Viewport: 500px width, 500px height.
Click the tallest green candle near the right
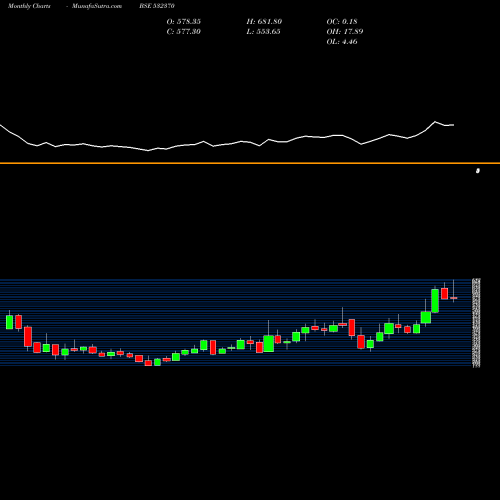[x=435, y=301]
